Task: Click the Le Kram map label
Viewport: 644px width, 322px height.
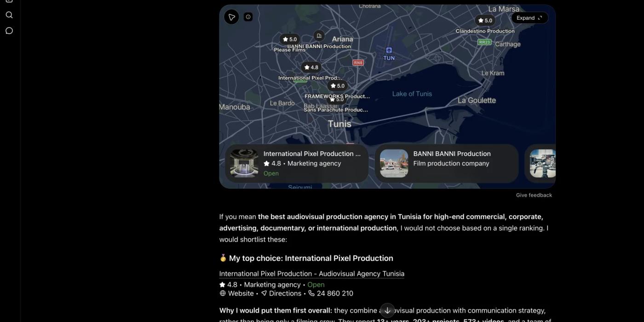Action: coord(493,73)
